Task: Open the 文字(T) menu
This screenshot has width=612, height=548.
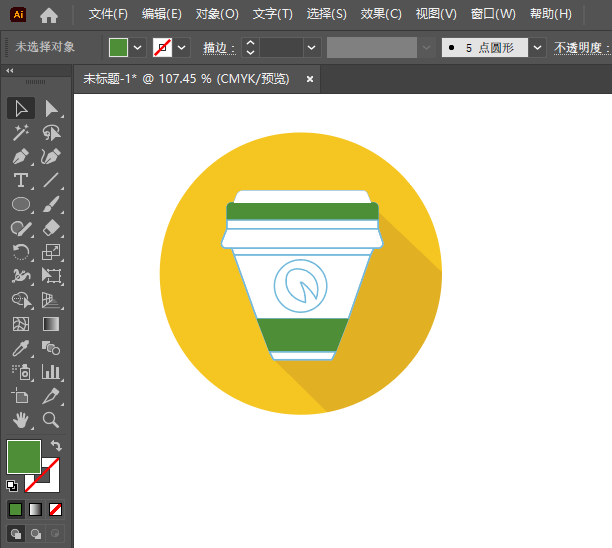Action: (272, 14)
